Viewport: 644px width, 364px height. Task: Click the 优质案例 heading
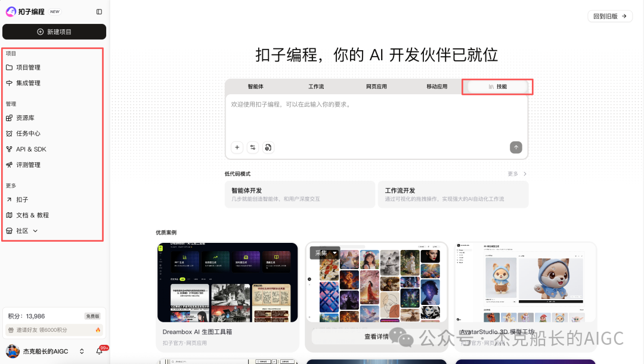click(166, 233)
